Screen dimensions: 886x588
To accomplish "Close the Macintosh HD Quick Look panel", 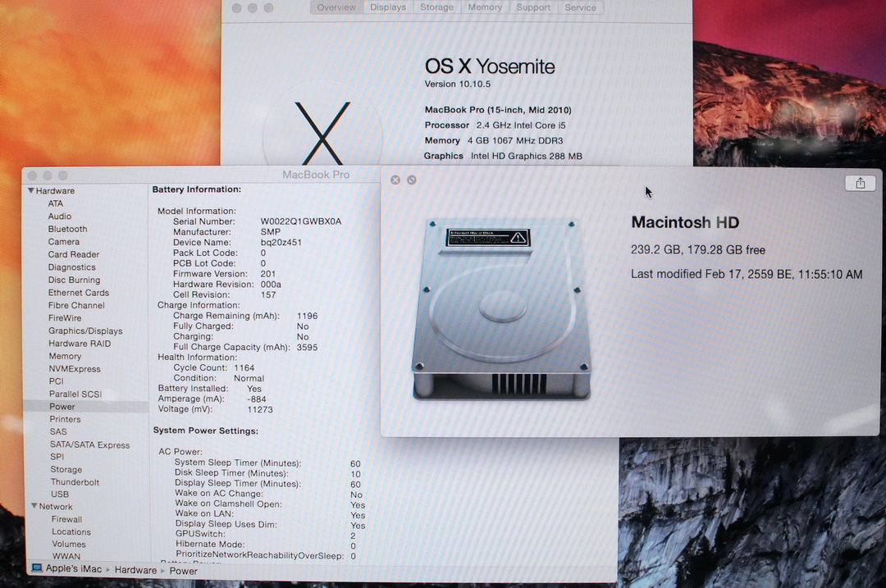I will coord(395,180).
